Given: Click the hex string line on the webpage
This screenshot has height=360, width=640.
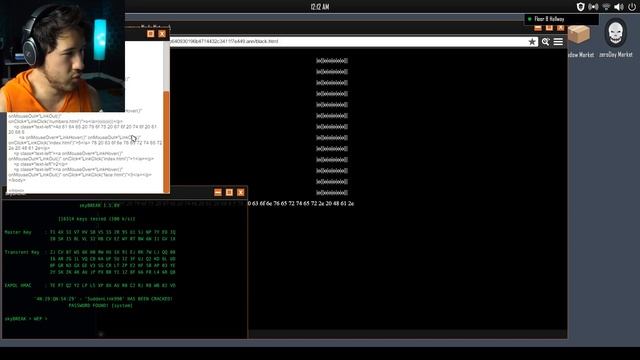Looking at the screenshot, I should click(x=301, y=203).
